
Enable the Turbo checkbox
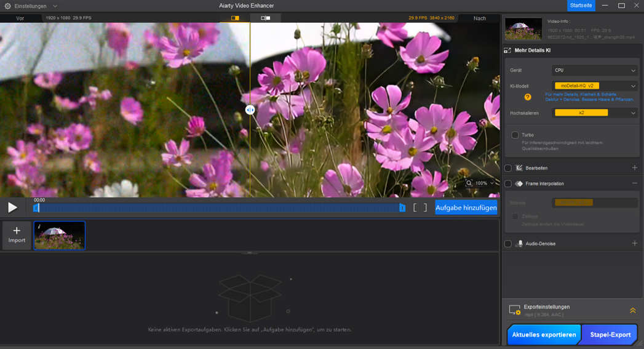(x=515, y=135)
